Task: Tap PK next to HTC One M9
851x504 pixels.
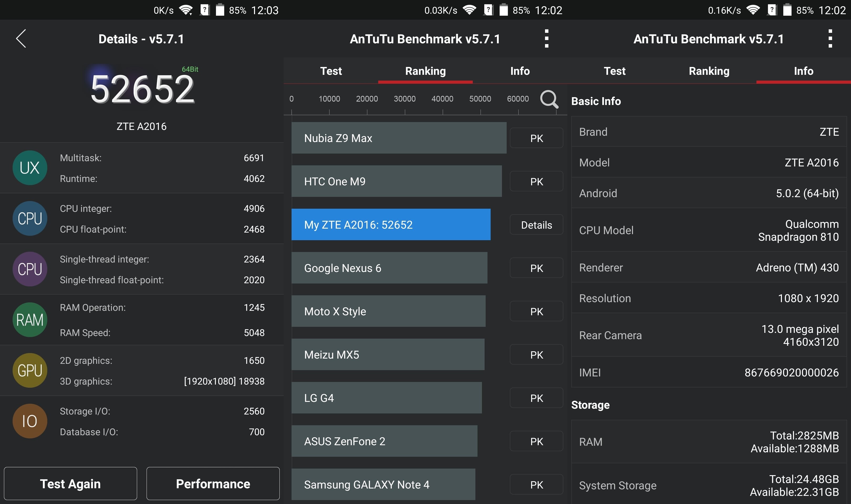Action: coord(536,181)
